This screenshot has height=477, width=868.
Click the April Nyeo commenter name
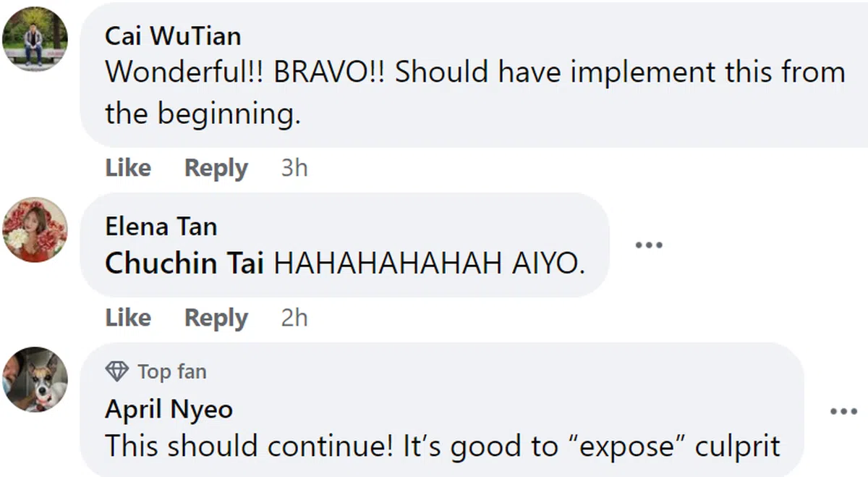169,410
